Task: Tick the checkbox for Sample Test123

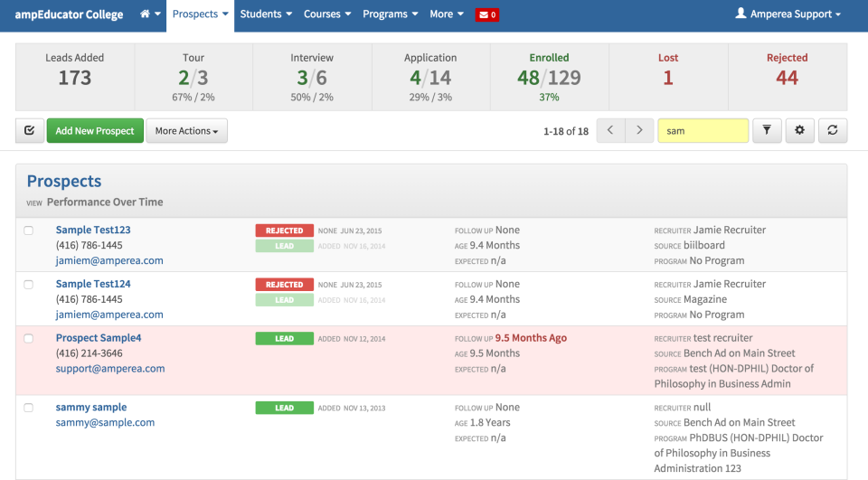Action: coord(29,231)
